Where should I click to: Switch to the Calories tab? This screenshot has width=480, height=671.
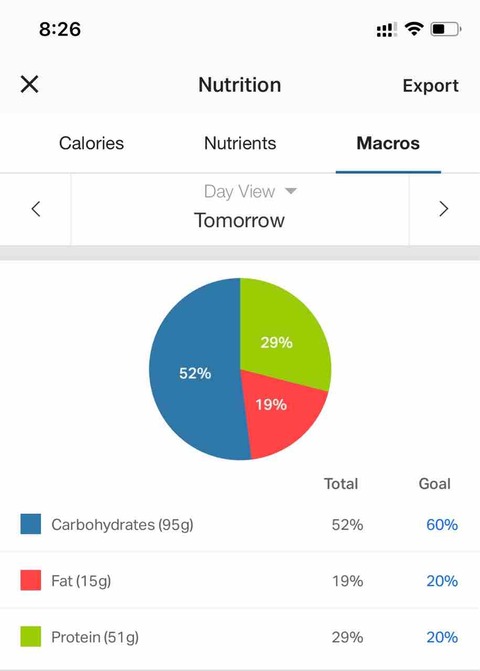pos(91,143)
